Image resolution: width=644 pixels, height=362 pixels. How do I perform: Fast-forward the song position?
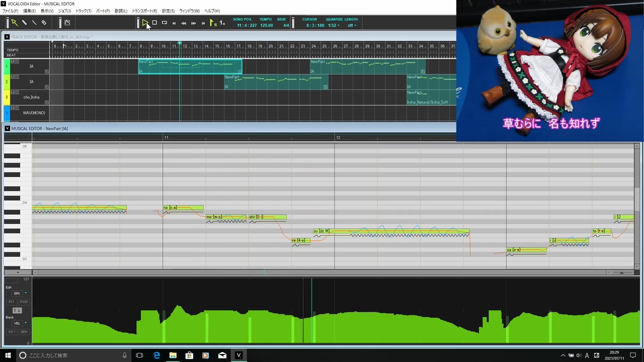[194, 23]
